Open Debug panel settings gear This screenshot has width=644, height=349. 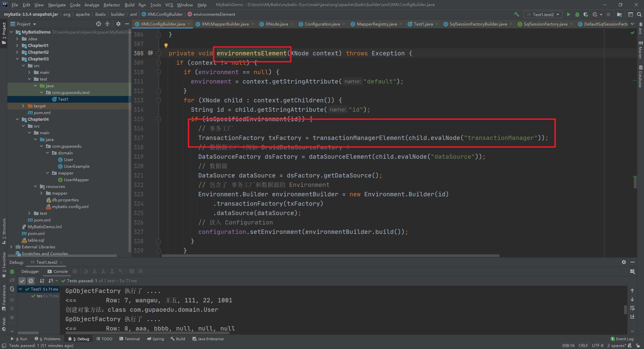click(624, 262)
